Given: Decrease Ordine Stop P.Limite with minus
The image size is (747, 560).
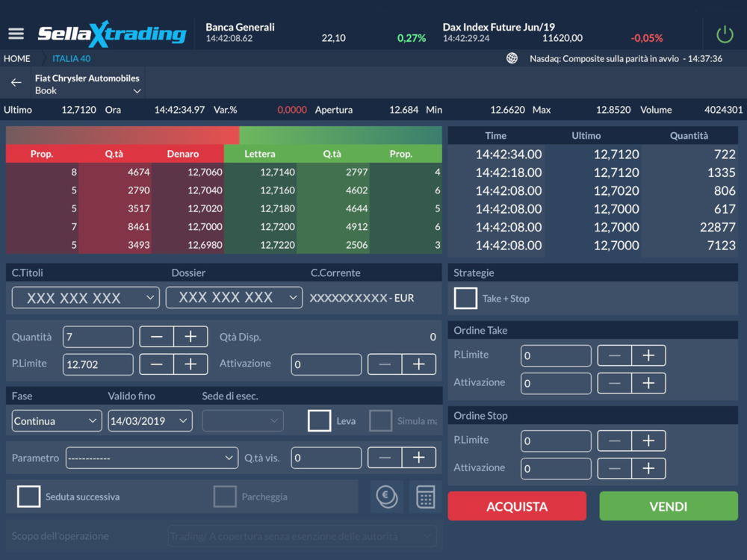Looking at the screenshot, I should [615, 441].
